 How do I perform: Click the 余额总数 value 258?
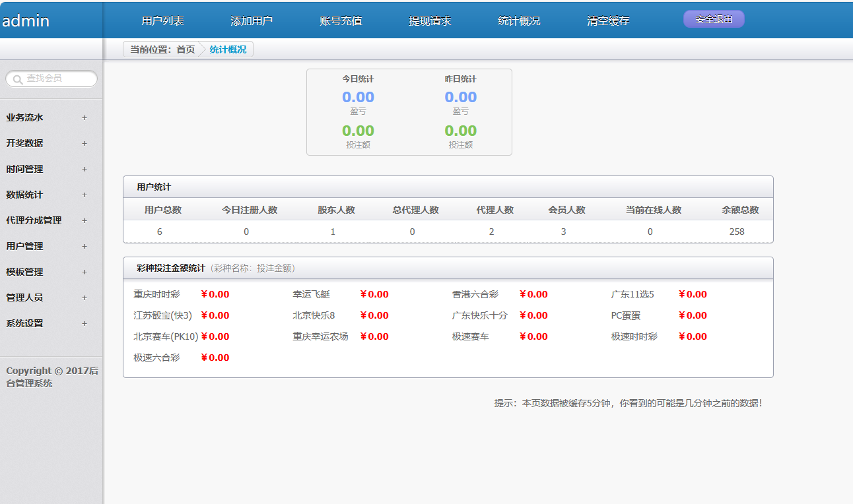coord(737,232)
